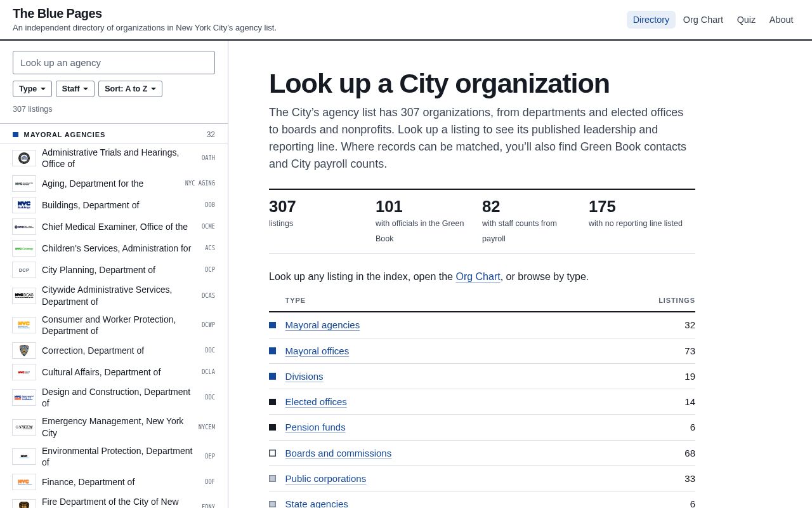
Task: Click the blue square beside Mayoral offices
Action: 272,351
